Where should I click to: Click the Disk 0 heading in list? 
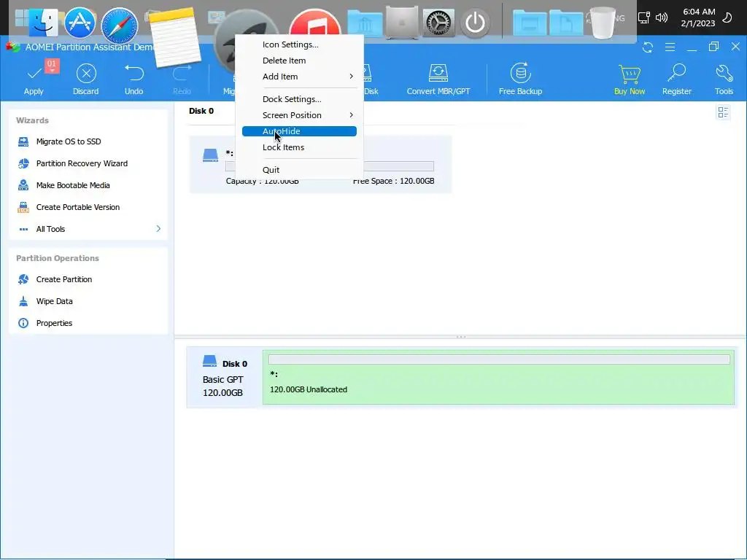[201, 111]
